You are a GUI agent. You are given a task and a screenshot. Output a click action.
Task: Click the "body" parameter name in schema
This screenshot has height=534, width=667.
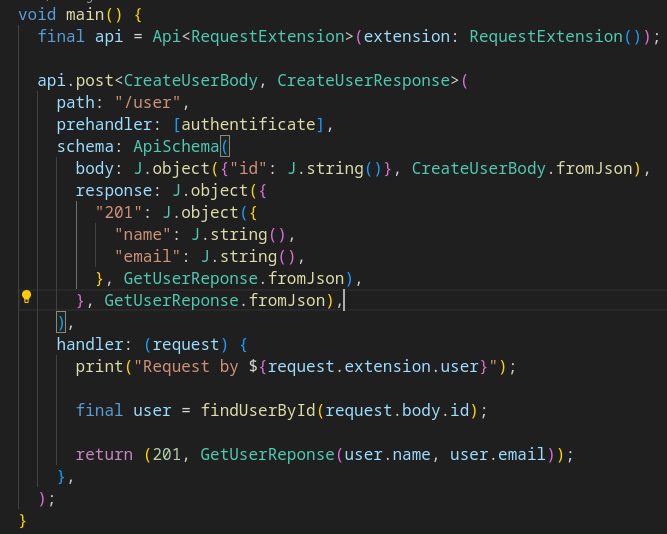click(94, 169)
